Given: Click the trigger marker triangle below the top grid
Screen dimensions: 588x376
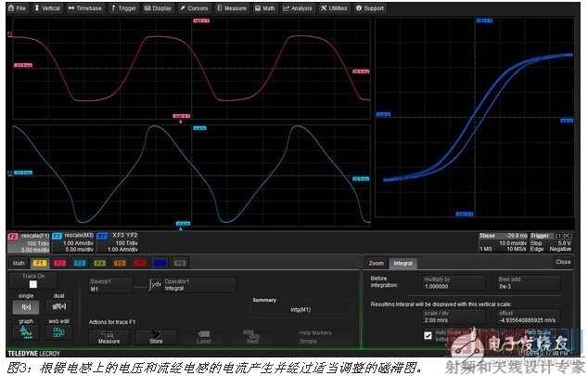Looking at the screenshot, I should [x=181, y=122].
